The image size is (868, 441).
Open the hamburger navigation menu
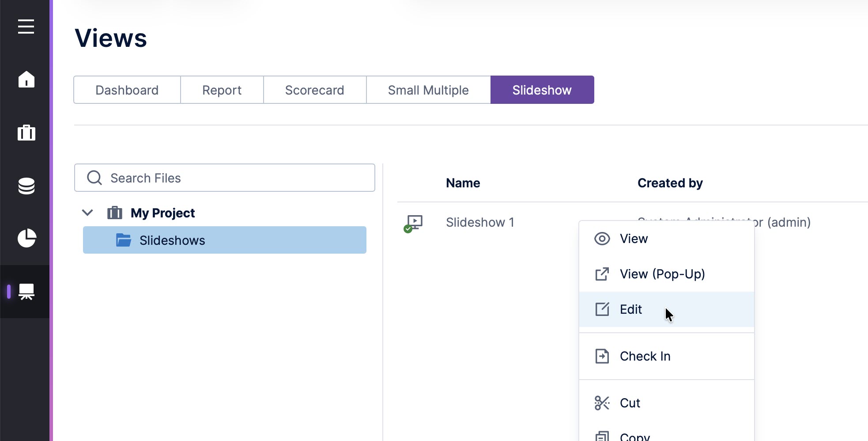pyautogui.click(x=26, y=27)
